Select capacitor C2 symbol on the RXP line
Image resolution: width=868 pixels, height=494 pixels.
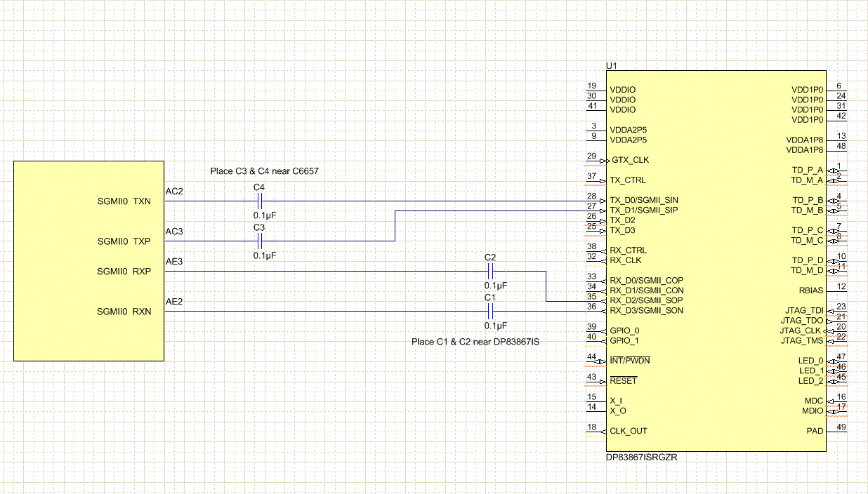[x=491, y=271]
